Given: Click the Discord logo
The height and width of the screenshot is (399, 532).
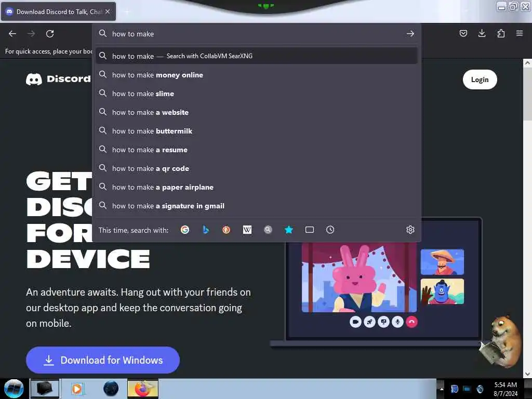Looking at the screenshot, I should pyautogui.click(x=58, y=79).
